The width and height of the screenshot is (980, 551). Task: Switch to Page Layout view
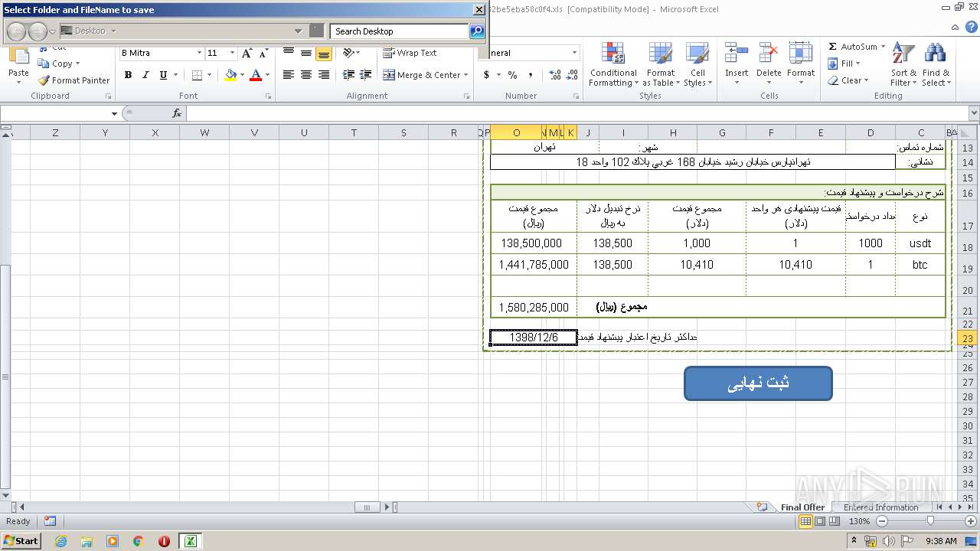(x=821, y=521)
